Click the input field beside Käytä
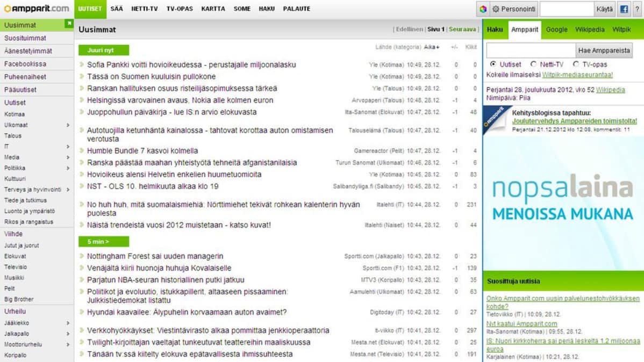 point(567,9)
